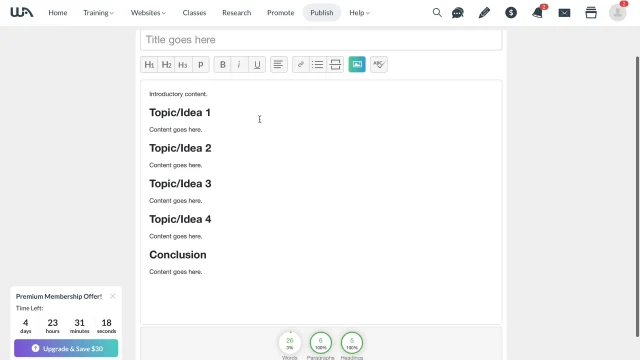Click Upgrade & Save $30 button

(66, 348)
